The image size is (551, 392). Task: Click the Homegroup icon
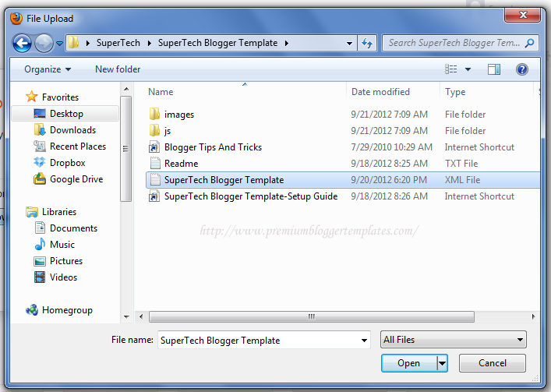pos(32,310)
